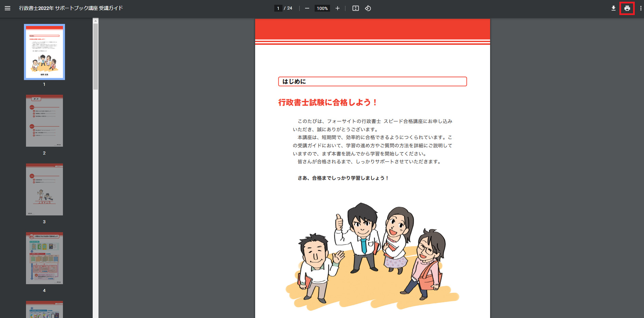The image size is (644, 318).
Task: Select the partially visible page 5 thumbnail
Action: tap(44, 310)
